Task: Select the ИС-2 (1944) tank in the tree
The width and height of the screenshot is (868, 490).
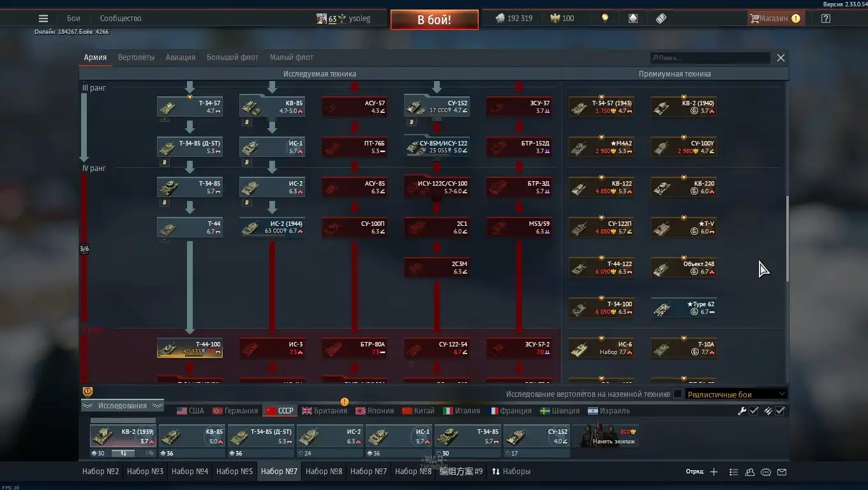Action: pyautogui.click(x=273, y=227)
